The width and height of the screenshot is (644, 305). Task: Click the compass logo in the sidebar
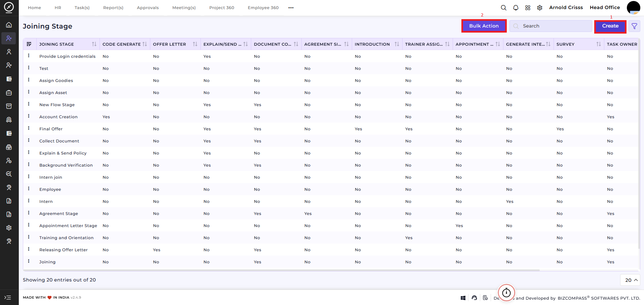[x=9, y=7]
